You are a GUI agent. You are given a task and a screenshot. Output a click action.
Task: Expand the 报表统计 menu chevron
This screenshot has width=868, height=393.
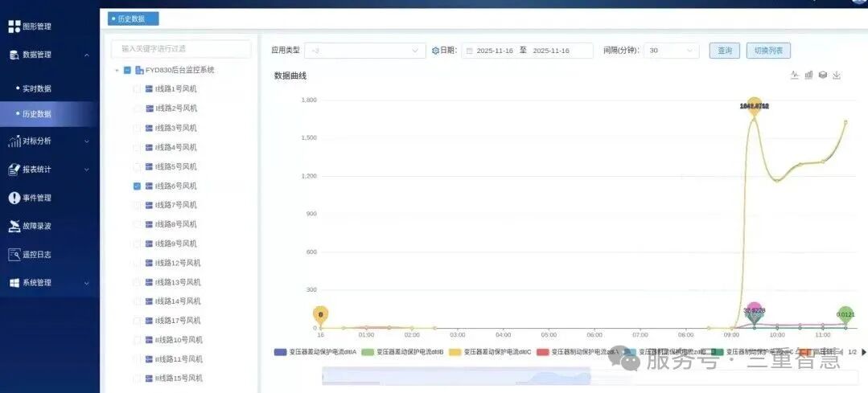pyautogui.click(x=87, y=170)
